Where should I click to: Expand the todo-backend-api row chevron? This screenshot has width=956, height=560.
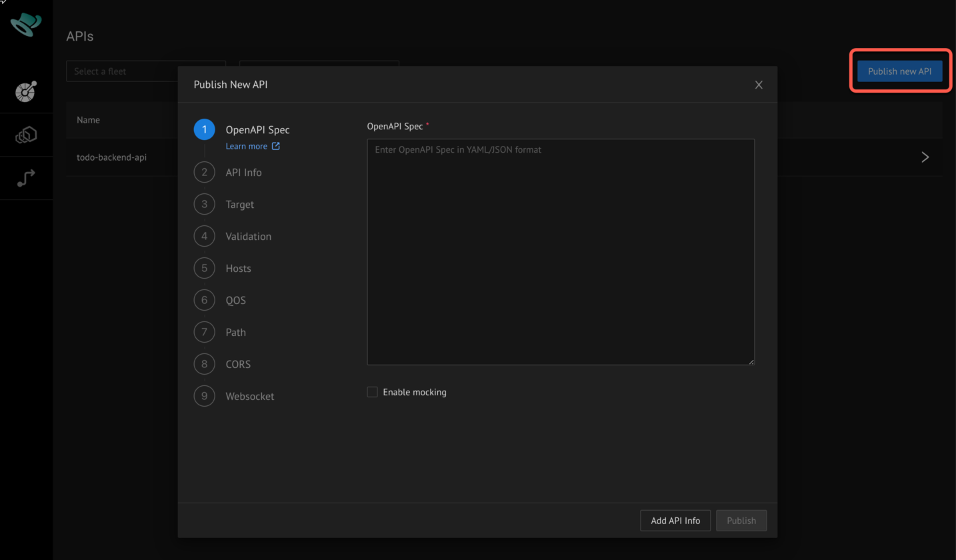tap(925, 157)
